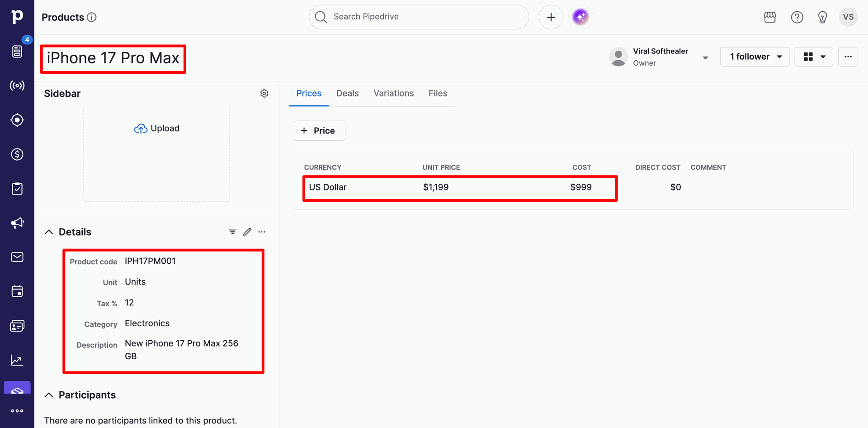Screen dimensions: 868x428
Task: Open the Details three-dot menu
Action: pos(262,232)
